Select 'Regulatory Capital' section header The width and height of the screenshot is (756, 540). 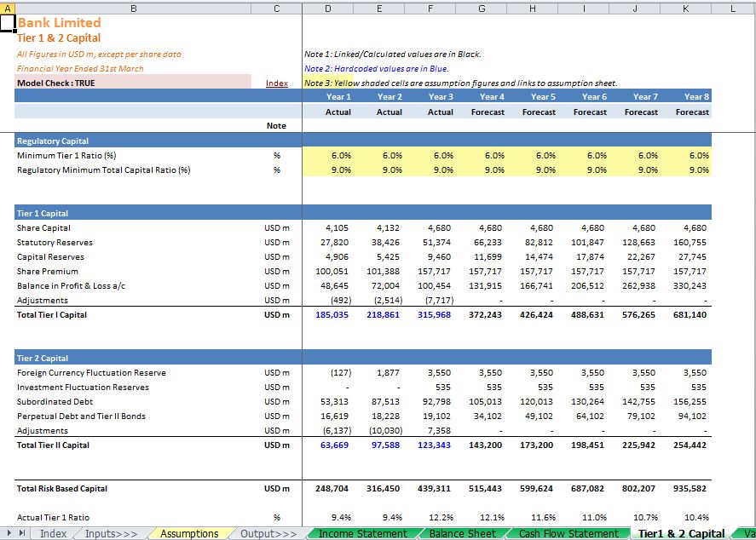[x=53, y=141]
